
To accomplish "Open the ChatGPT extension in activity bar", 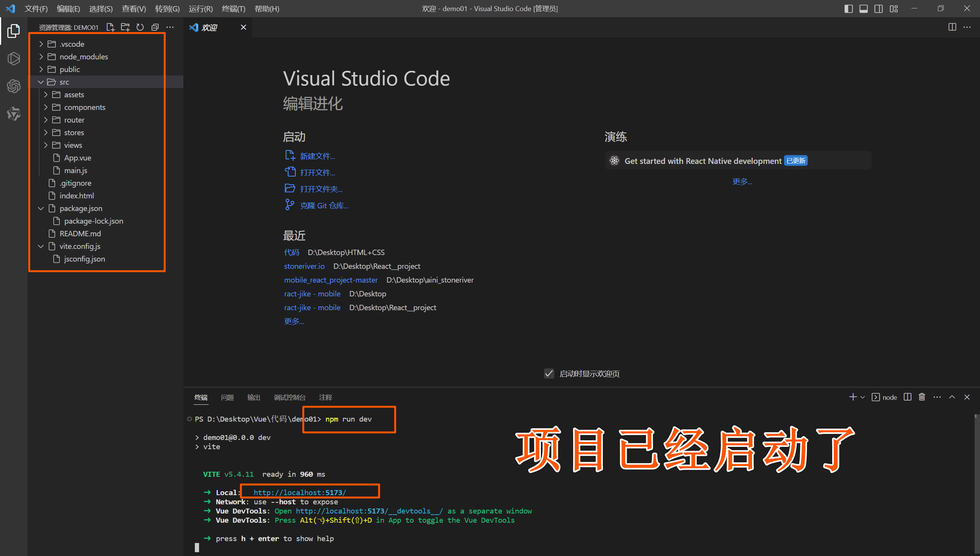I will (13, 86).
